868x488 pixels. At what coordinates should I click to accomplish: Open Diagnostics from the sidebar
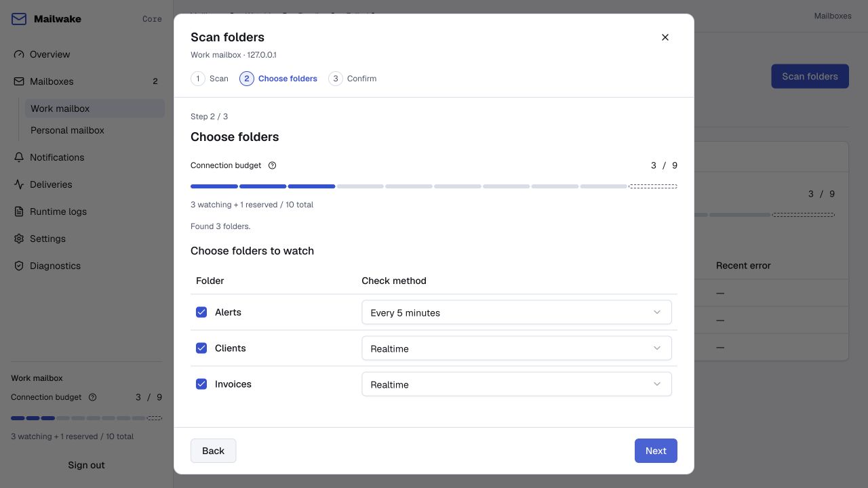coord(86,266)
